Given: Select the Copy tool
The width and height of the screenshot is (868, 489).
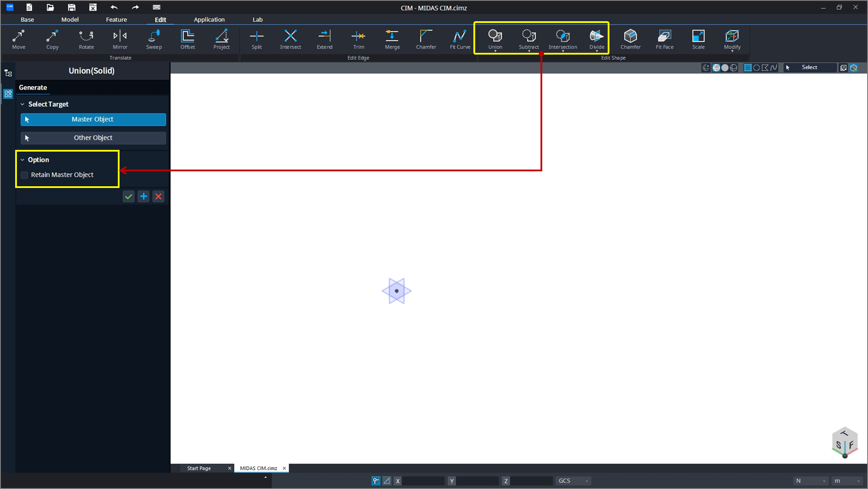Looking at the screenshot, I should pyautogui.click(x=52, y=39).
